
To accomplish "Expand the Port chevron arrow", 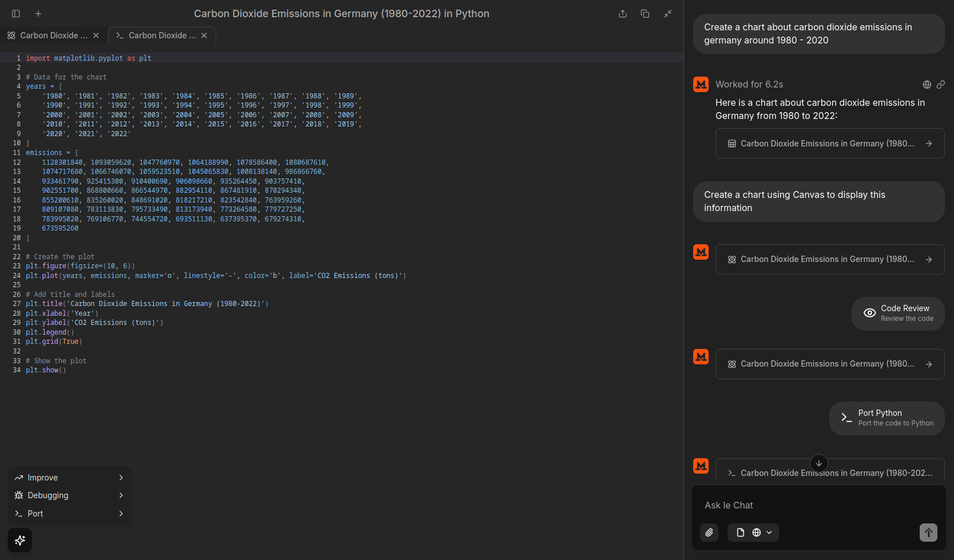I will (121, 514).
